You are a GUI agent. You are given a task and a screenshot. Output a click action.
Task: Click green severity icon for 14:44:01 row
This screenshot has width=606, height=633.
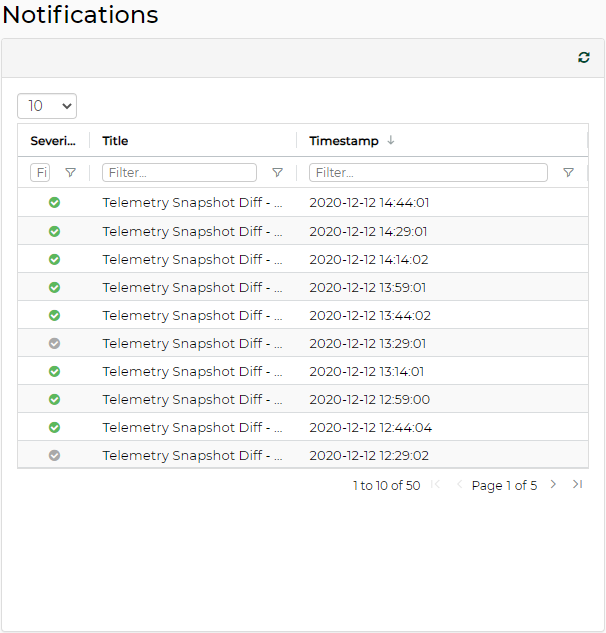tap(54, 203)
